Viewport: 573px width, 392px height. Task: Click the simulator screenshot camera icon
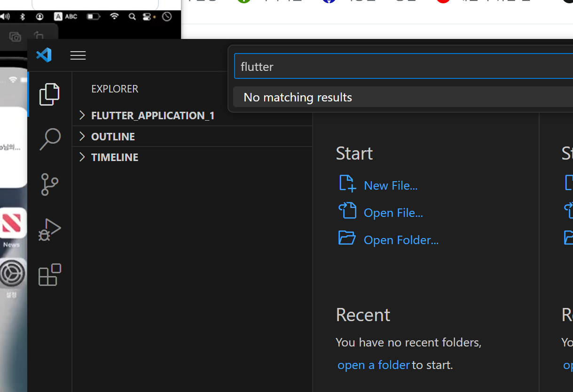[x=15, y=37]
